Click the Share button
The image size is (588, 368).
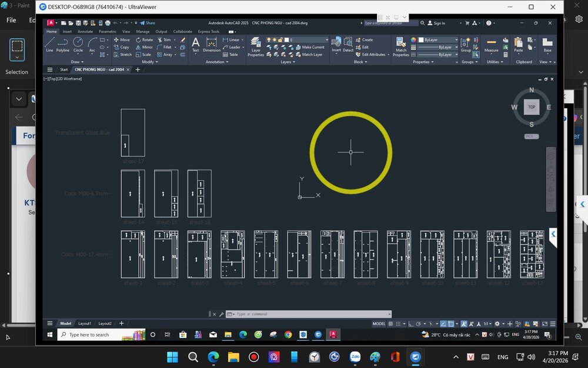click(x=148, y=23)
